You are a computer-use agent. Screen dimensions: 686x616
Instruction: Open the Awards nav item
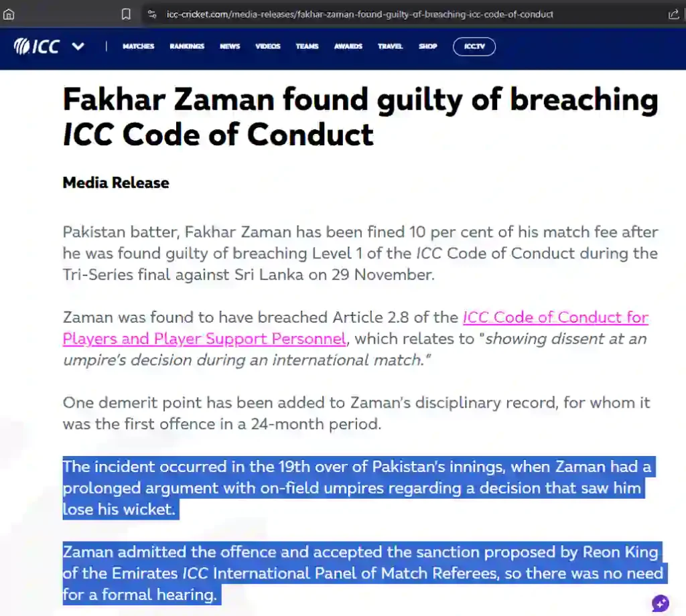348,46
